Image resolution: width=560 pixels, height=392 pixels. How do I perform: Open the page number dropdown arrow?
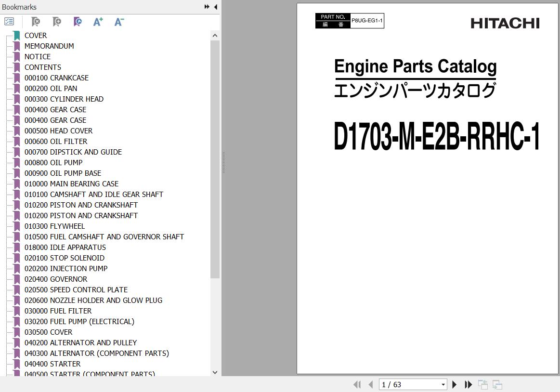tap(443, 384)
